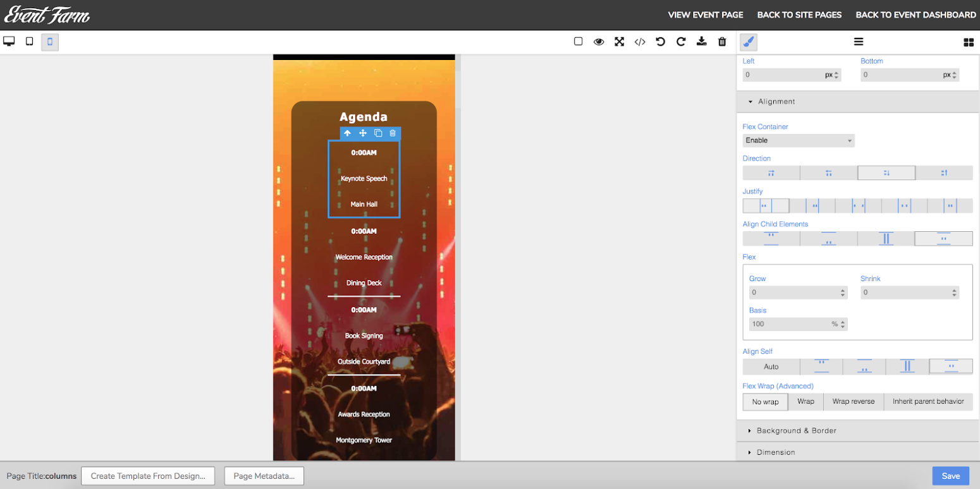Duplicate the selected component

tap(378, 133)
